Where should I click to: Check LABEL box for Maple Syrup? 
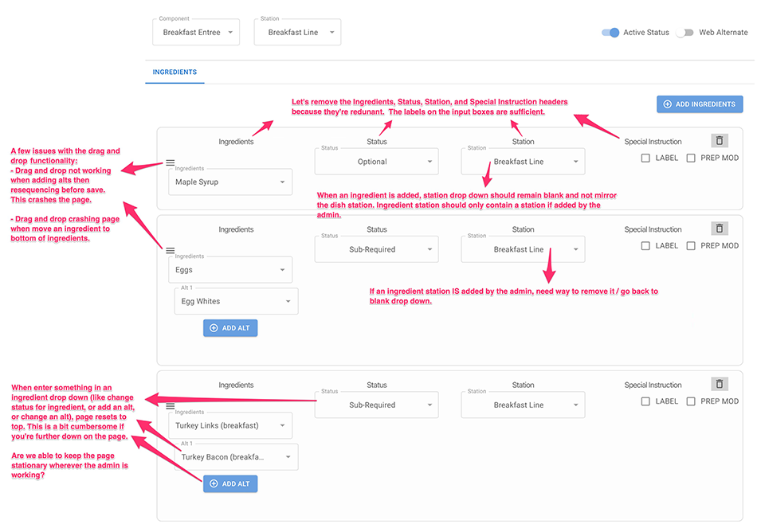tap(645, 158)
